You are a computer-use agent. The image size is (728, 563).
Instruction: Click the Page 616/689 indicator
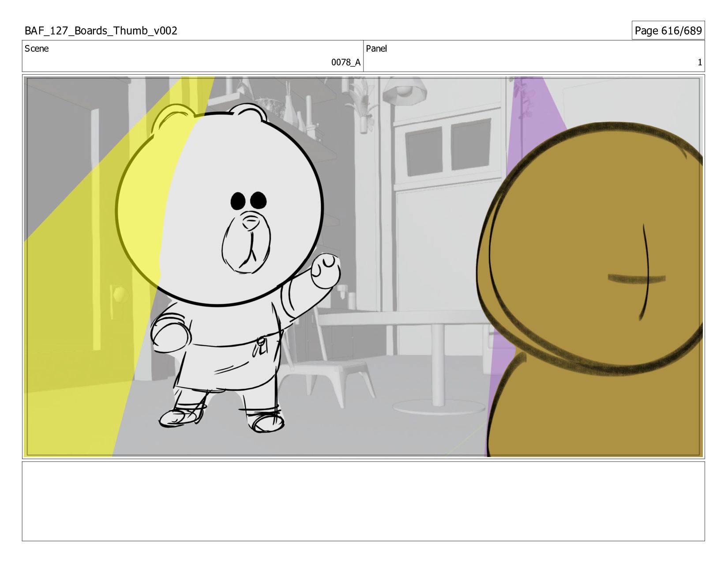668,30
